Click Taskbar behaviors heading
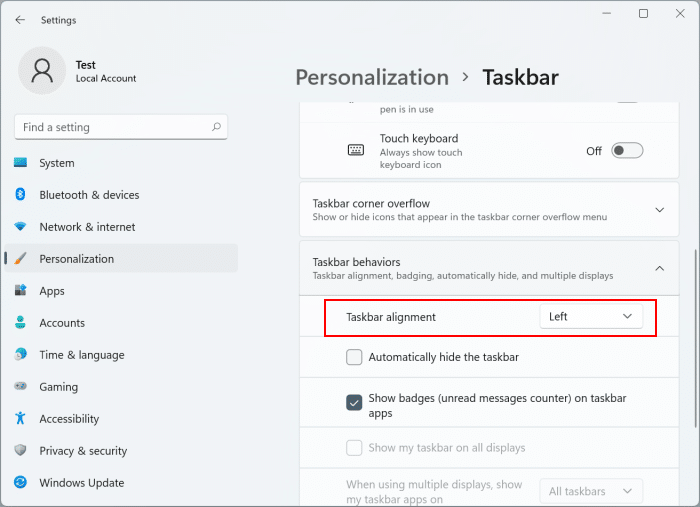The height and width of the screenshot is (507, 700). [356, 262]
